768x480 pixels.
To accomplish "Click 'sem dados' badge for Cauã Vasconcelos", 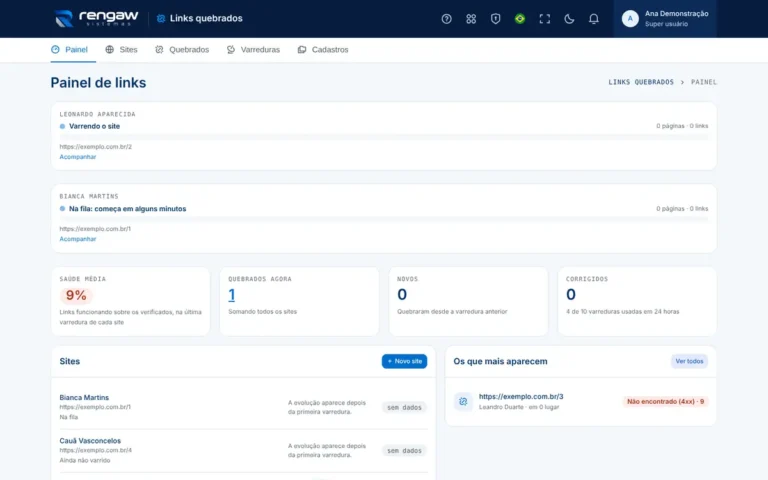I will coord(404,451).
